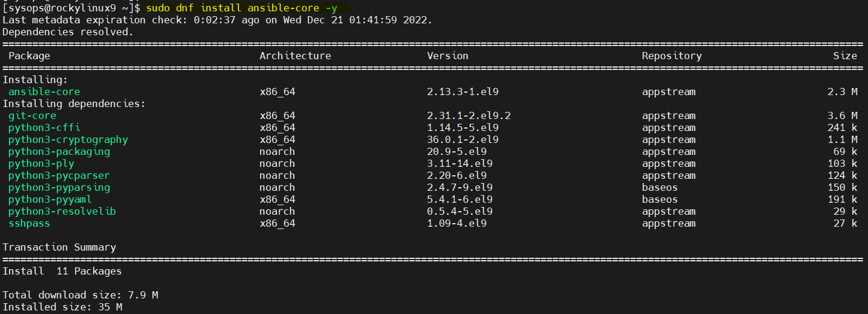Screen dimensions: 868x314
Task: Click the 'Installed size: 35 M' line
Action: (x=62, y=307)
